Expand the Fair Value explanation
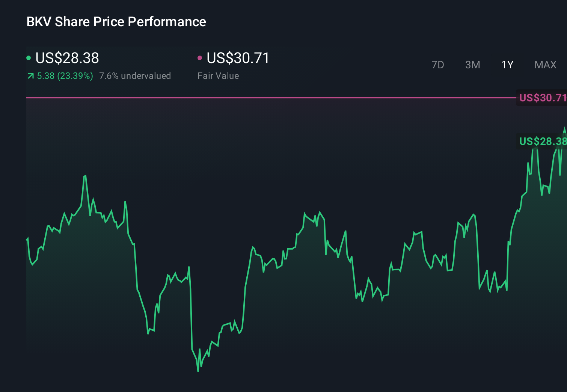Image resolution: width=567 pixels, height=392 pixels. [218, 76]
